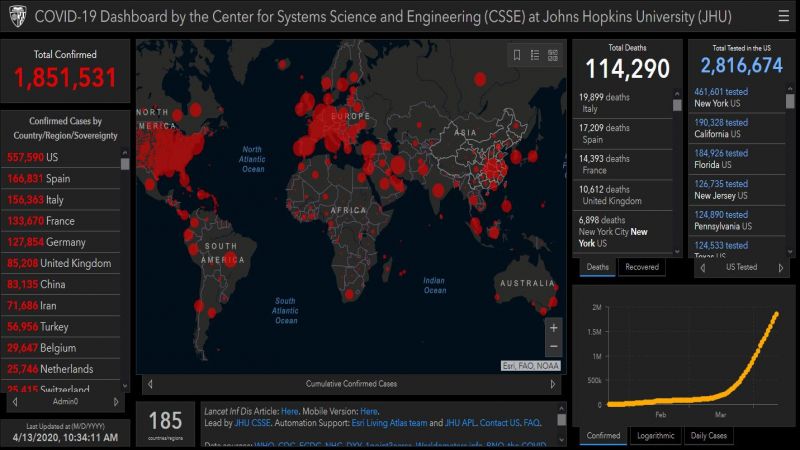
Task: Select 461,601 tested New York entry
Action: (737, 97)
